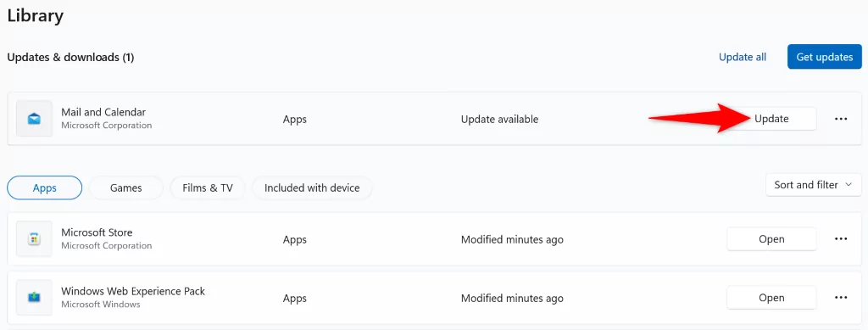Switch to the Games filter tab
868x330 pixels.
point(125,187)
